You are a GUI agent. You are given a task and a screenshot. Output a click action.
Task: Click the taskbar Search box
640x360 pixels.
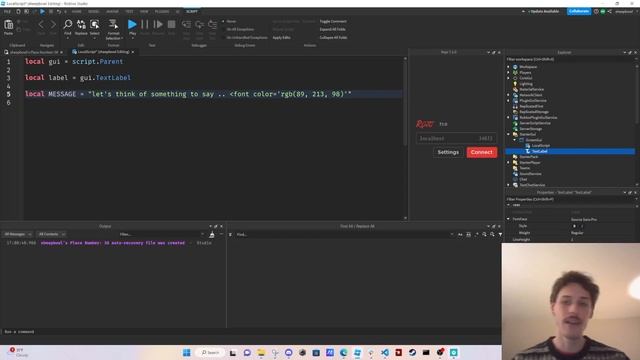(210, 352)
